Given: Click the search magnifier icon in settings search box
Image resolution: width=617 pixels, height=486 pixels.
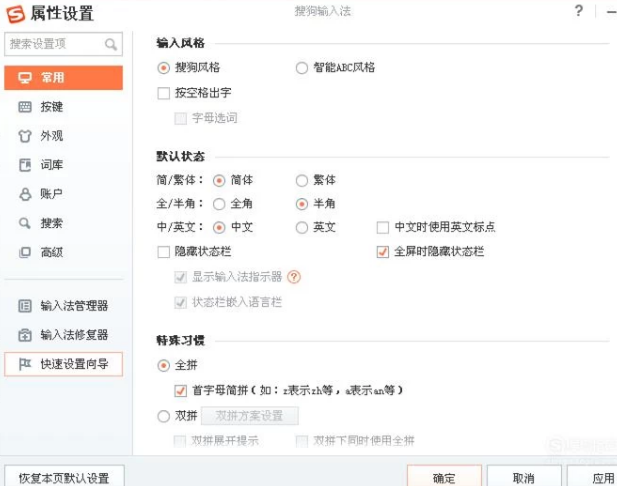Looking at the screenshot, I should 111,44.
